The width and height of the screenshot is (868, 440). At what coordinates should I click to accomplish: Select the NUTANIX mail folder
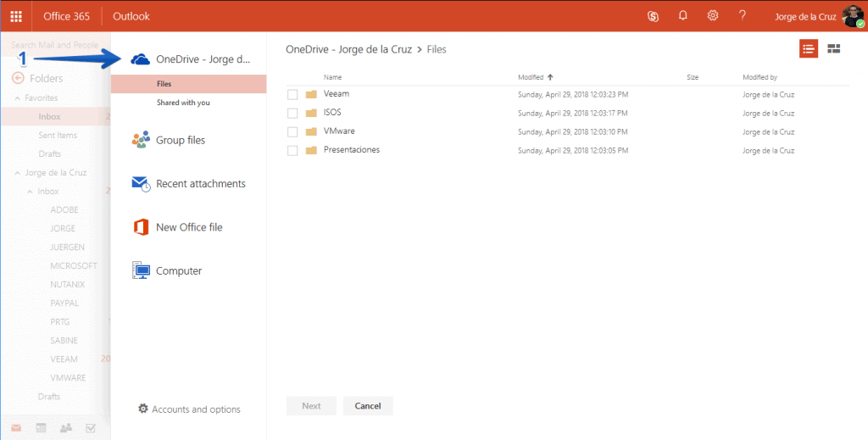pos(68,285)
